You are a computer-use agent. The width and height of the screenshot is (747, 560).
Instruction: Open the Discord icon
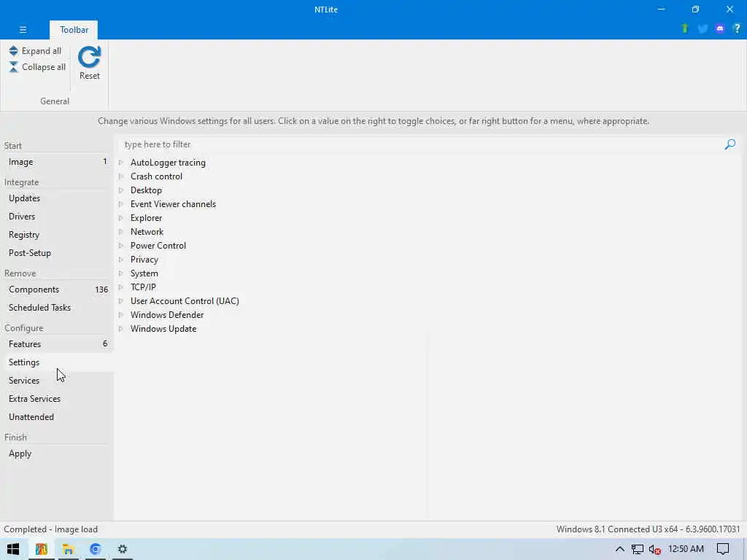[720, 28]
